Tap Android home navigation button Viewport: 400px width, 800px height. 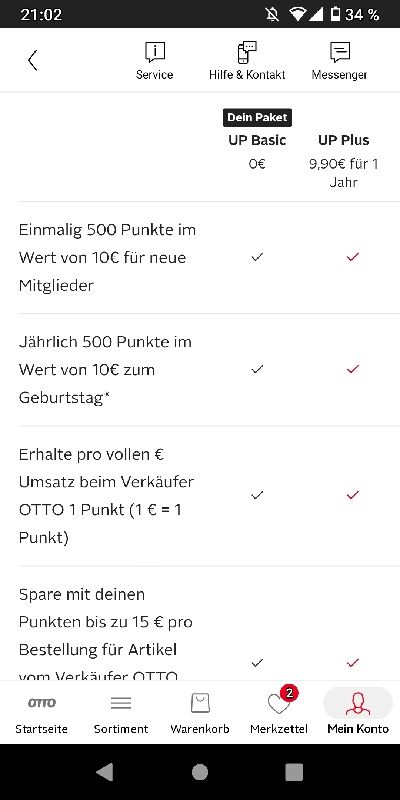(x=200, y=772)
